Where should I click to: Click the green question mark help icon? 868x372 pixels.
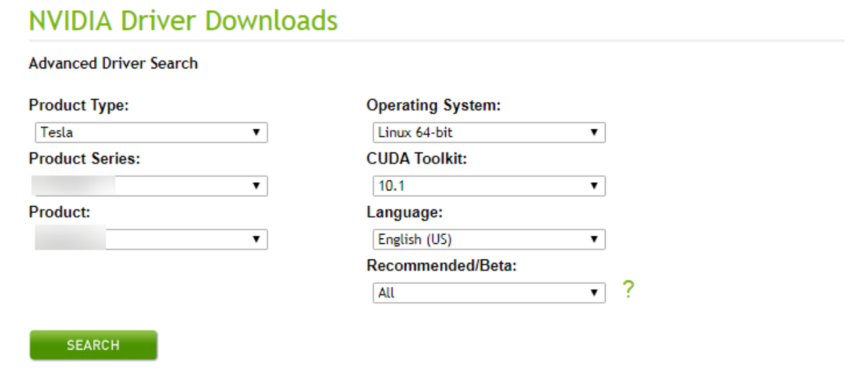(x=629, y=291)
